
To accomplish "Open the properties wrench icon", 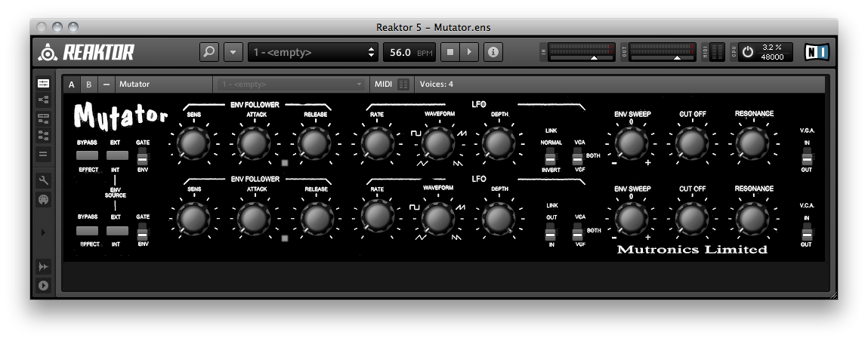I will [43, 180].
